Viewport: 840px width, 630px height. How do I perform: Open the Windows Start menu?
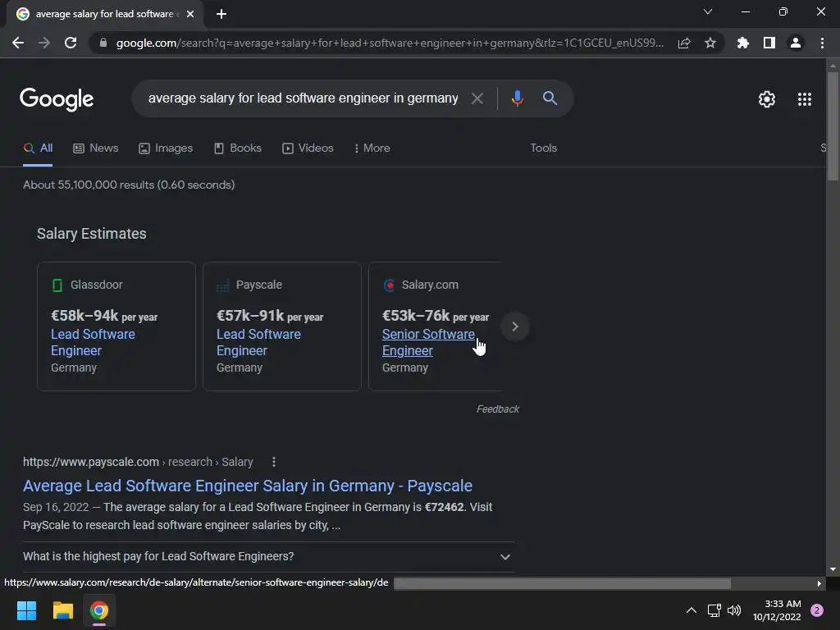pyautogui.click(x=26, y=610)
